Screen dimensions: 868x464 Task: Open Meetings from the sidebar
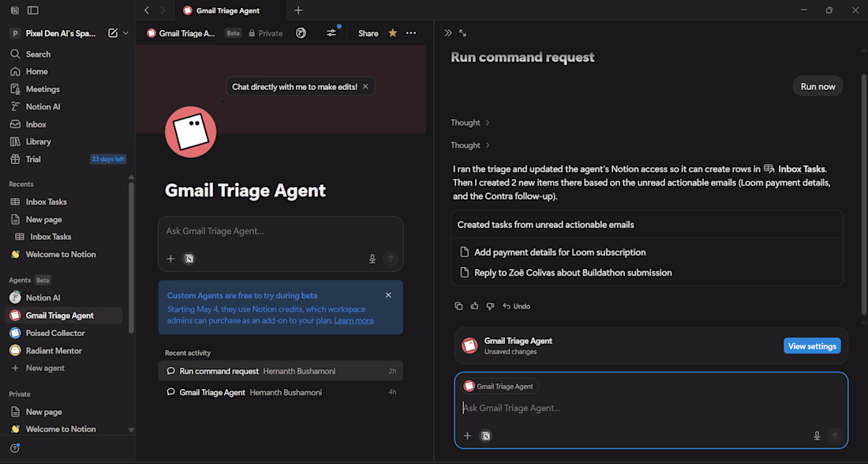(x=68, y=89)
